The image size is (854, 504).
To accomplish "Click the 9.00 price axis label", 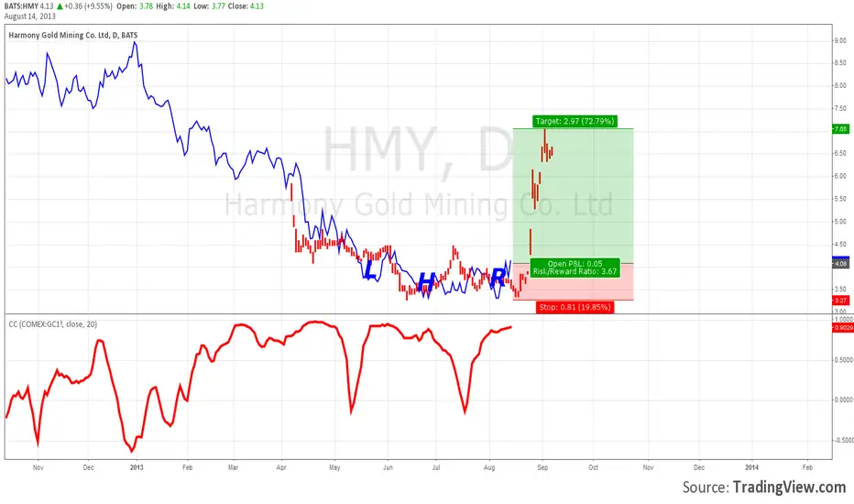I will click(840, 41).
